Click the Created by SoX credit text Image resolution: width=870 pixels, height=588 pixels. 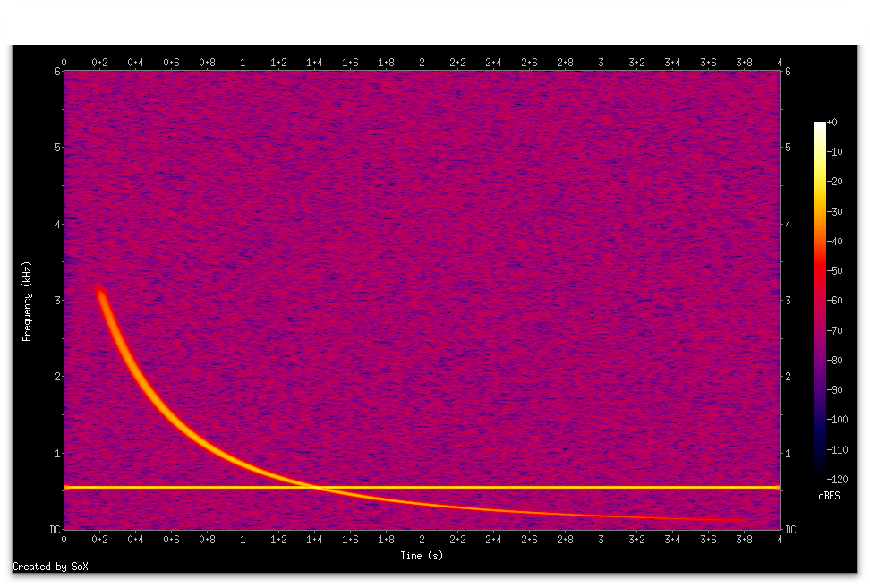[51, 567]
